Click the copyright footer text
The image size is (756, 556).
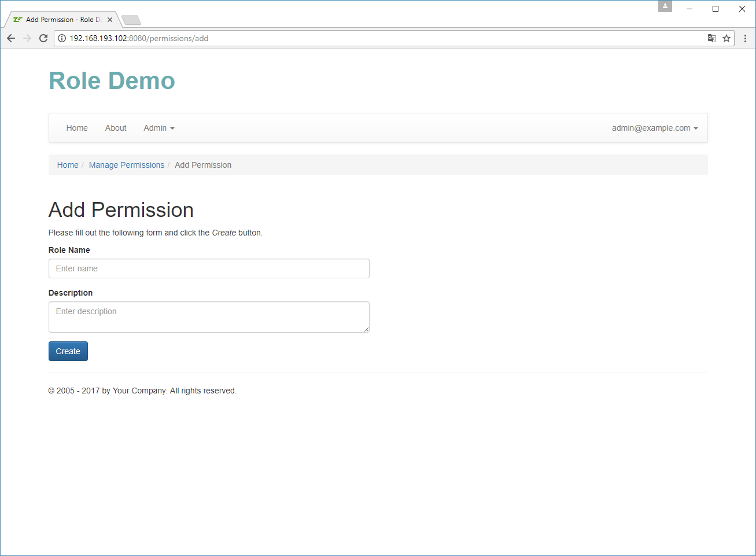(142, 391)
